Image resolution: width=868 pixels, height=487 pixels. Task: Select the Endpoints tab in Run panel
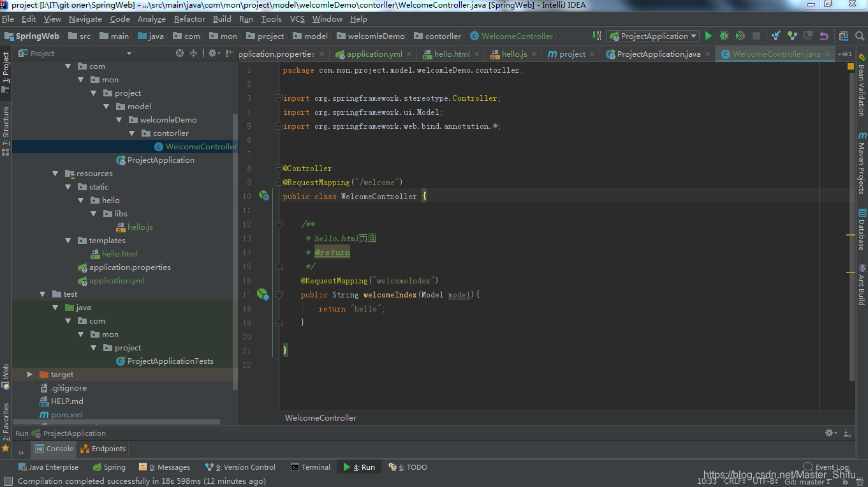coord(103,449)
